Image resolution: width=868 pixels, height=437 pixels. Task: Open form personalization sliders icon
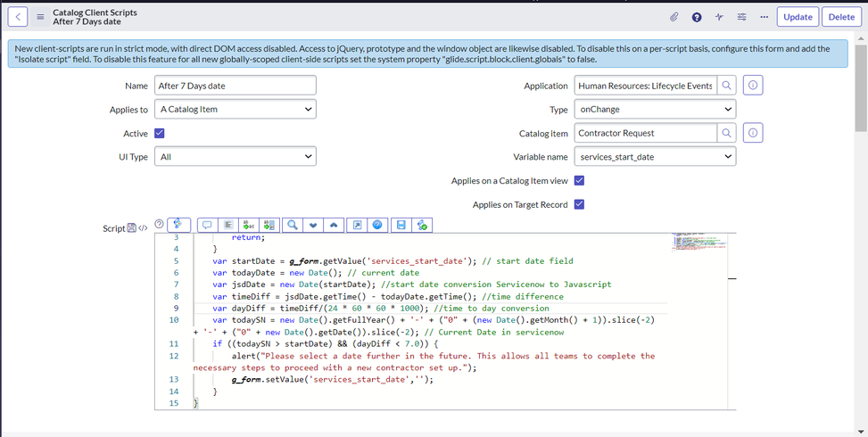click(x=742, y=17)
